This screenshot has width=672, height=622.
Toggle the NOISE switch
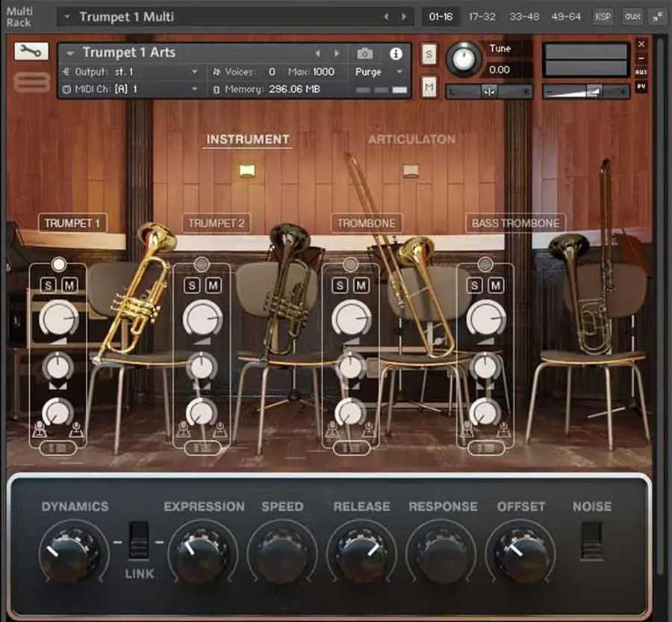[x=591, y=541]
